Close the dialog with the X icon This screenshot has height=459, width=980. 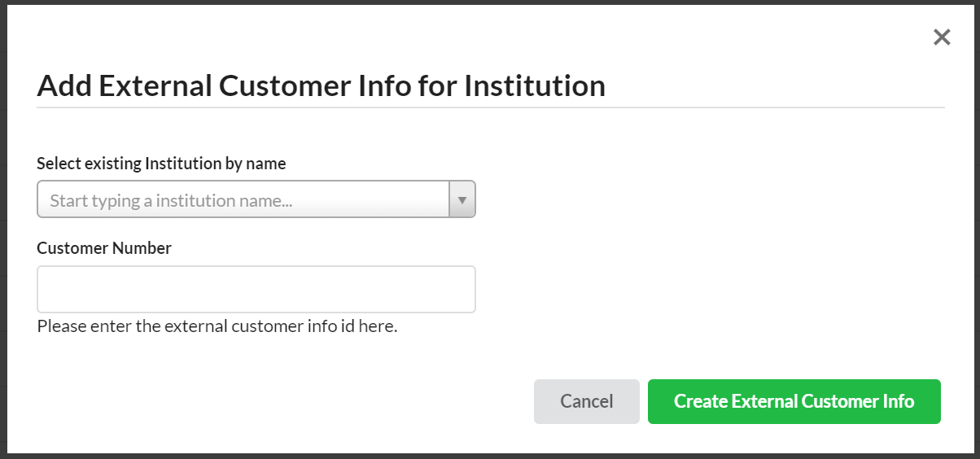tap(942, 37)
